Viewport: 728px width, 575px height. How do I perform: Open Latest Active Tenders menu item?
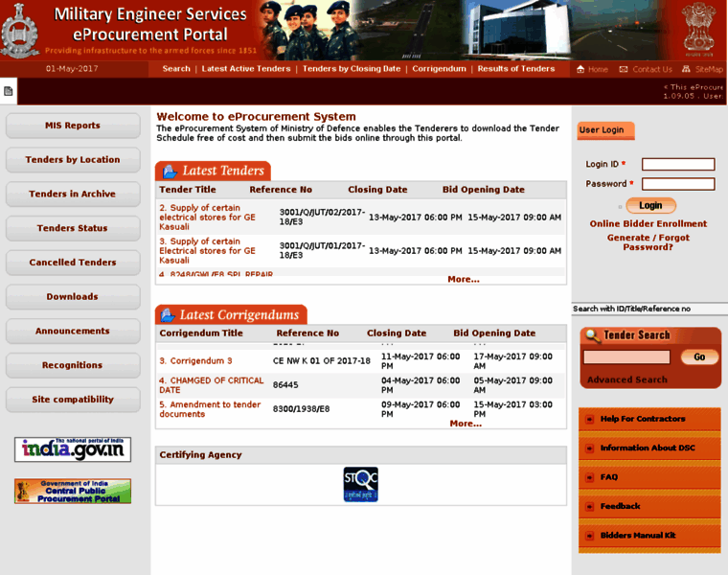(246, 69)
